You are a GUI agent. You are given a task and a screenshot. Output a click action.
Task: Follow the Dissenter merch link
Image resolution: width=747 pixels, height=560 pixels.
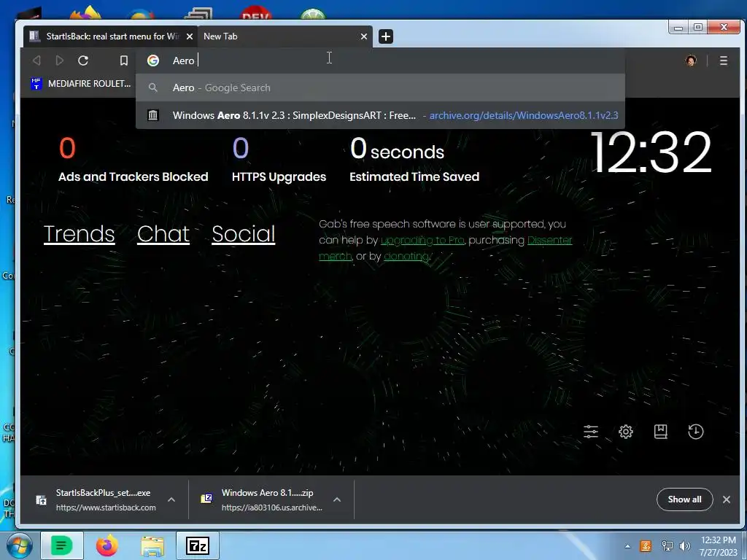[x=550, y=240]
